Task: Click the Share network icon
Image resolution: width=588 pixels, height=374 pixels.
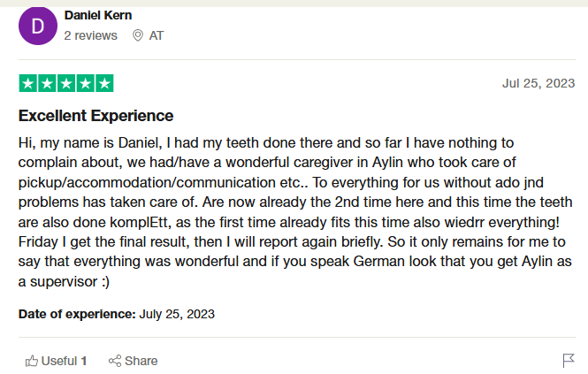Action: point(114,361)
